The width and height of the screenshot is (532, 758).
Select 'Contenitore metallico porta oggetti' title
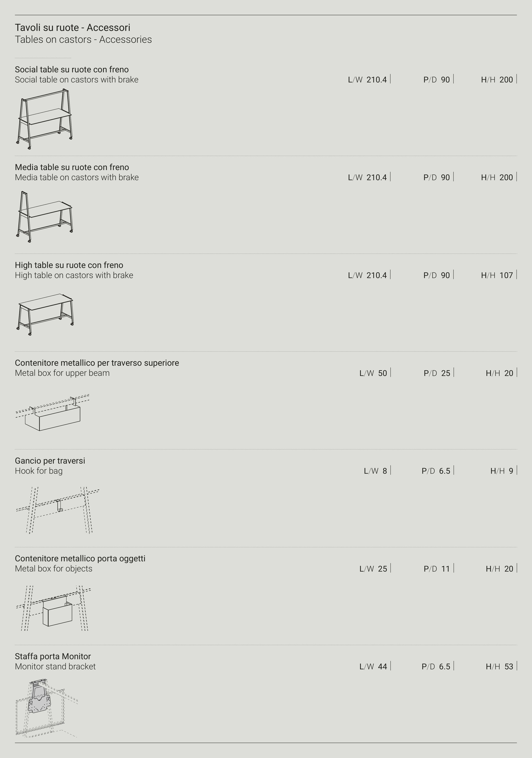[x=80, y=559]
